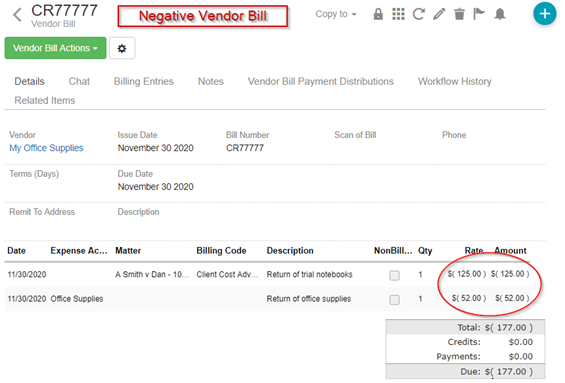Click the Matter column header

click(x=128, y=251)
